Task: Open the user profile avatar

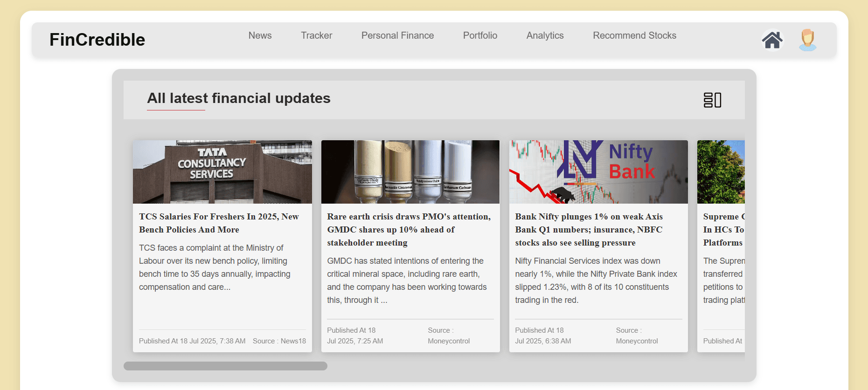Action: coord(807,40)
